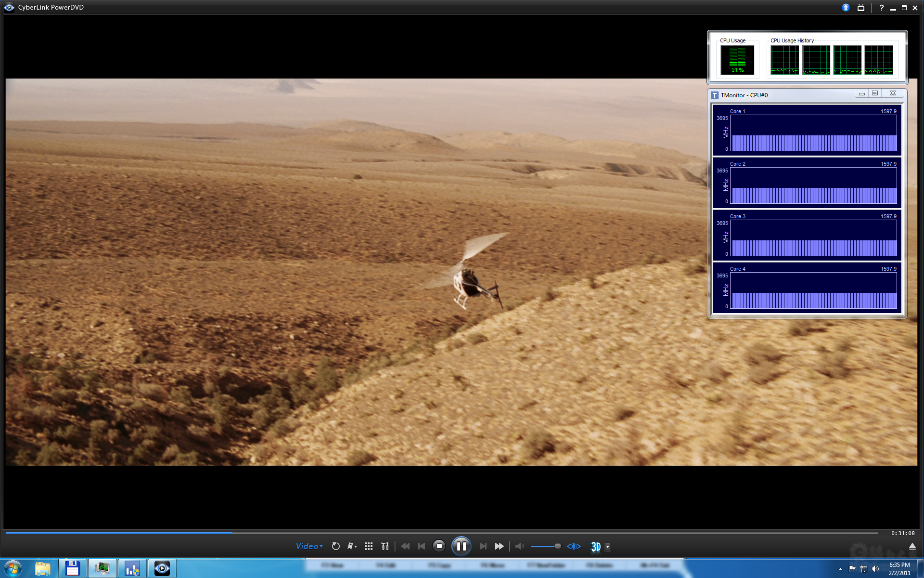Viewport: 924px width, 578px height.
Task: Mute audio with the speaker icon
Action: click(519, 546)
